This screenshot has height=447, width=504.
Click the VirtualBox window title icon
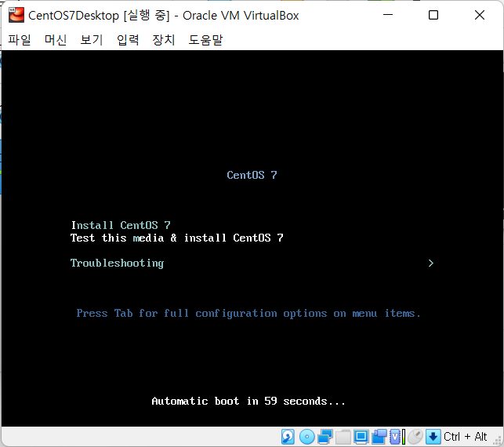(x=16, y=15)
